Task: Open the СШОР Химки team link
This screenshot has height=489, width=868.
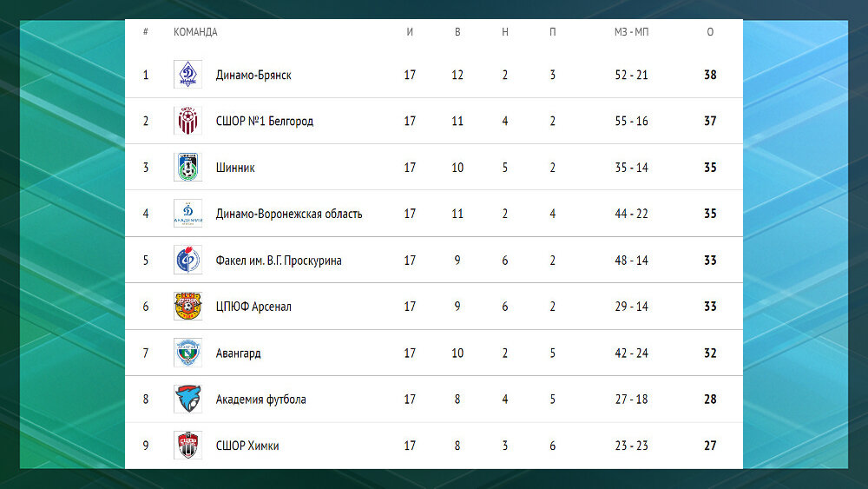Action: click(247, 446)
